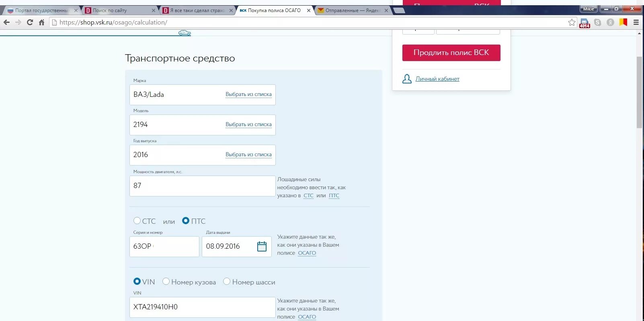Click the Марка input field containing ВАЗ/Lada
The width and height of the screenshot is (644, 321).
point(203,95)
